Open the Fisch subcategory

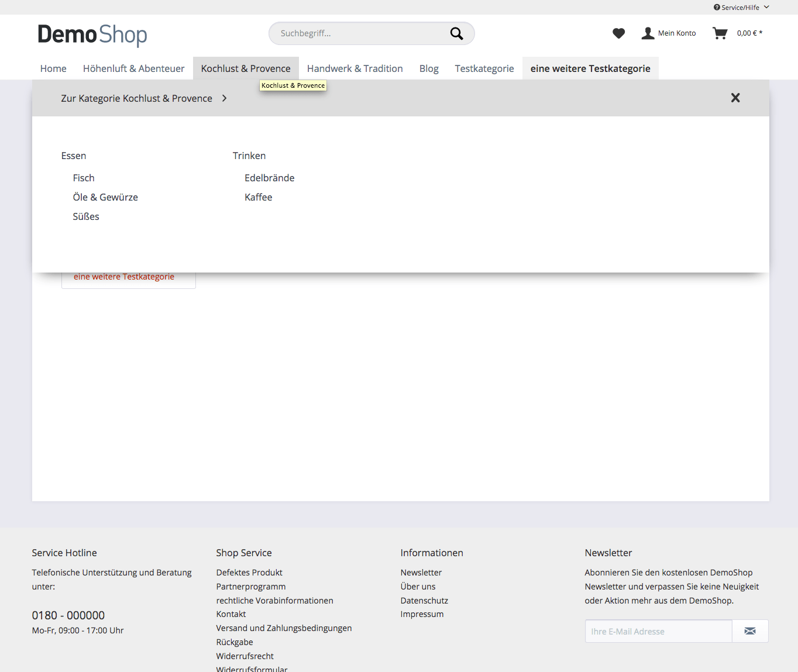pyautogui.click(x=84, y=178)
